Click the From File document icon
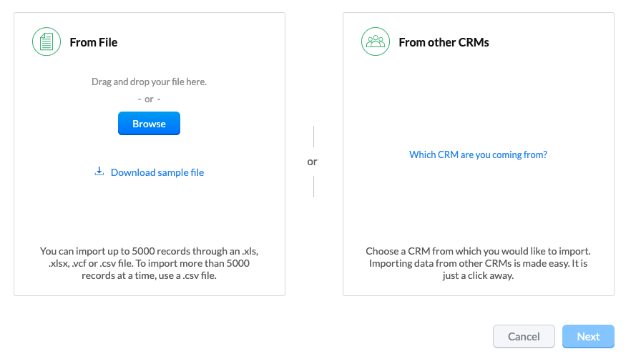Screen dimensions: 641x364 pyautogui.click(x=47, y=41)
